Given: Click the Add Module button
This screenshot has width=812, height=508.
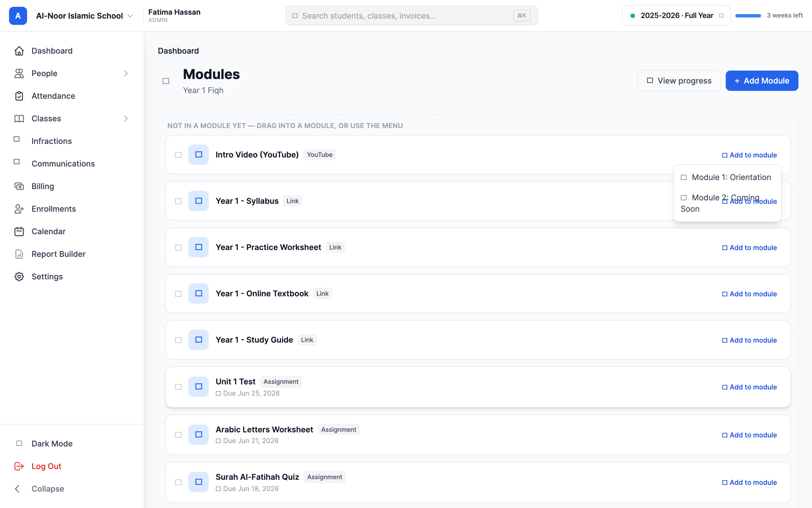Looking at the screenshot, I should point(762,81).
